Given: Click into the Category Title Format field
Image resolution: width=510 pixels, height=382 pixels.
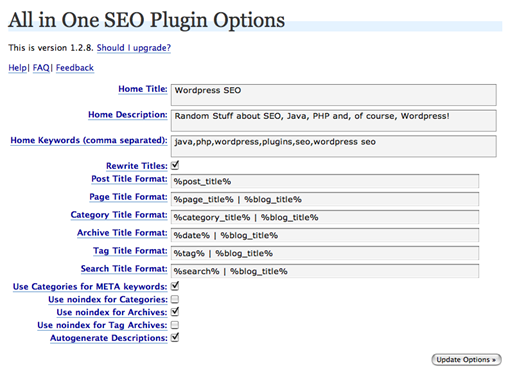Looking at the screenshot, I should [325, 217].
